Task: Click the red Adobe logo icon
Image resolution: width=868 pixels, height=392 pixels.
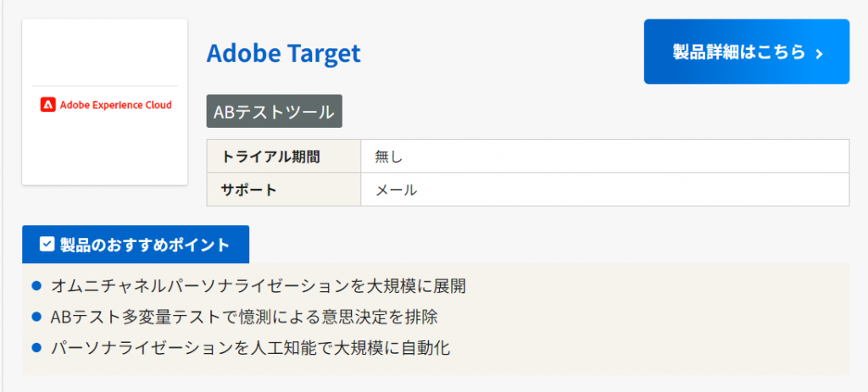Action: pyautogui.click(x=47, y=105)
